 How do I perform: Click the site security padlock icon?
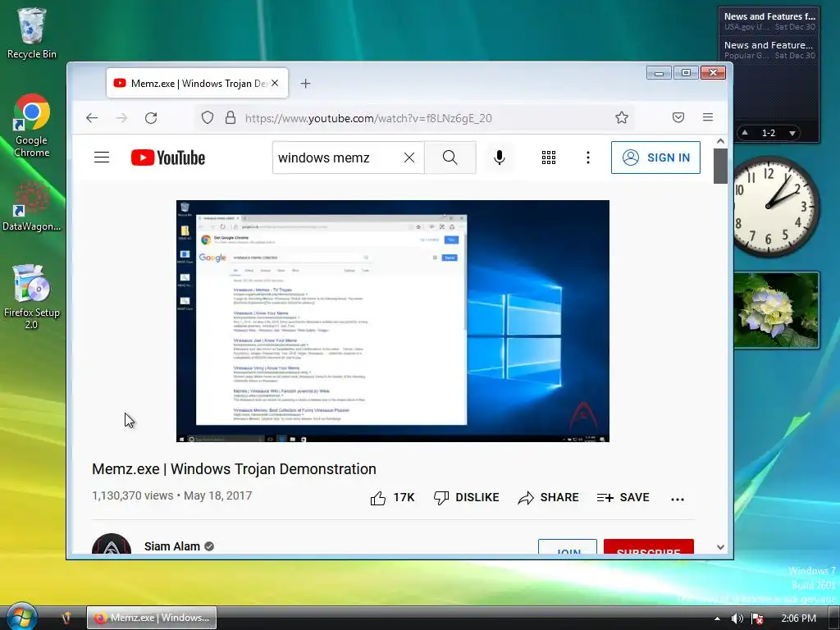click(231, 118)
